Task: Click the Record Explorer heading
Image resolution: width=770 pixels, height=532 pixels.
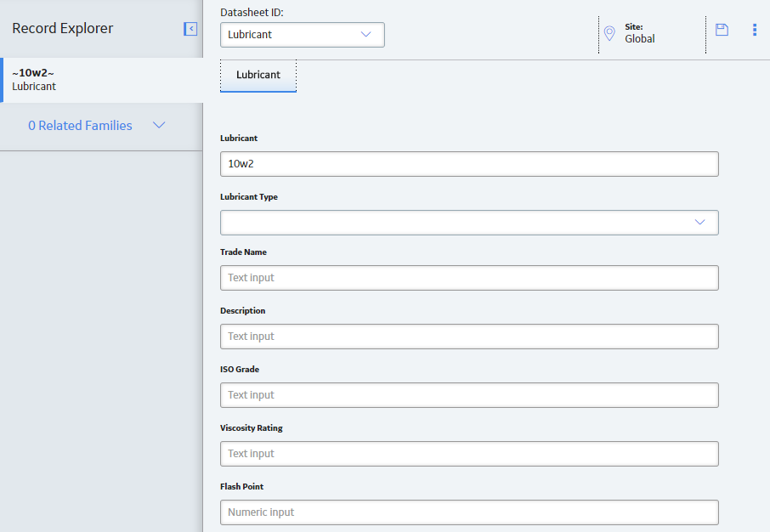Action: click(x=62, y=29)
